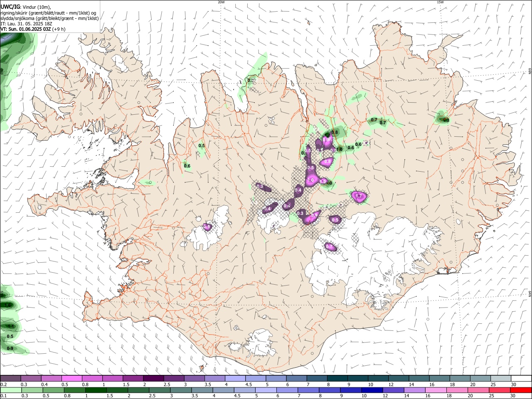
Task: Click the "UWC/IG: Vindur (10m)," title line
Action: [x=26, y=7]
